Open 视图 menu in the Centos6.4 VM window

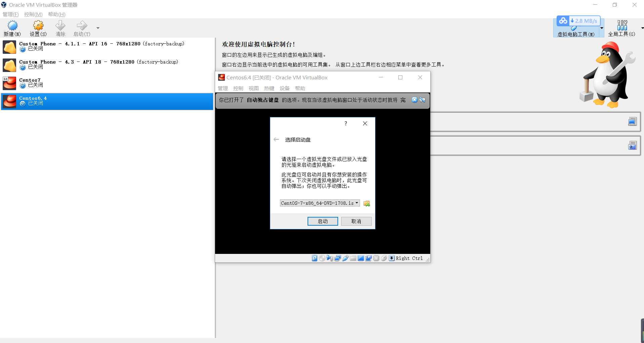pos(254,88)
